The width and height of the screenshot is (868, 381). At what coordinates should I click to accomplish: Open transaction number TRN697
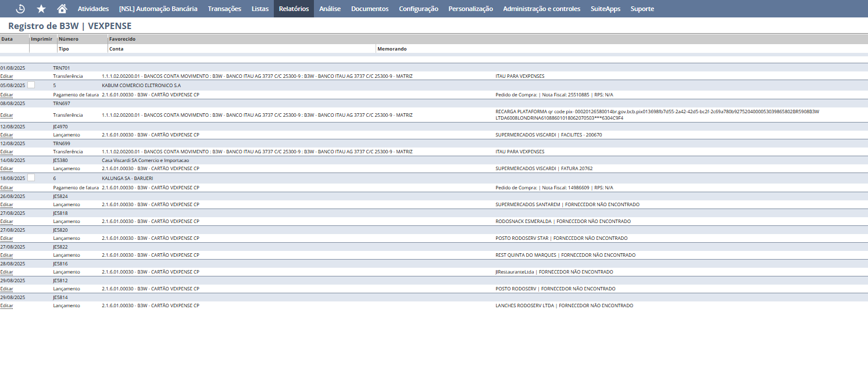tap(61, 103)
